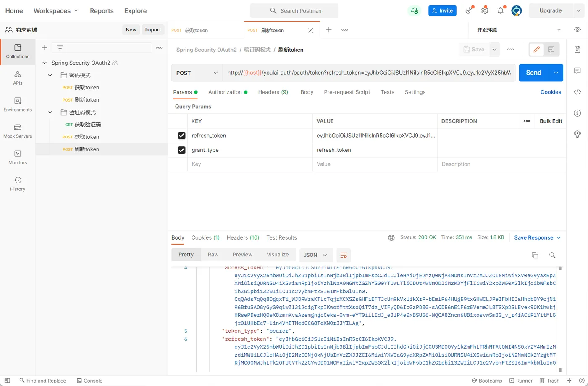Click the request URL field
588x386 pixels.
pyautogui.click(x=369, y=73)
